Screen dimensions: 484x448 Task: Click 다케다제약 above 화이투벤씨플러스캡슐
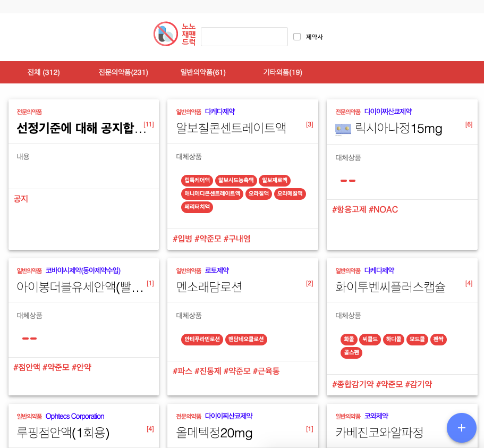(x=379, y=271)
